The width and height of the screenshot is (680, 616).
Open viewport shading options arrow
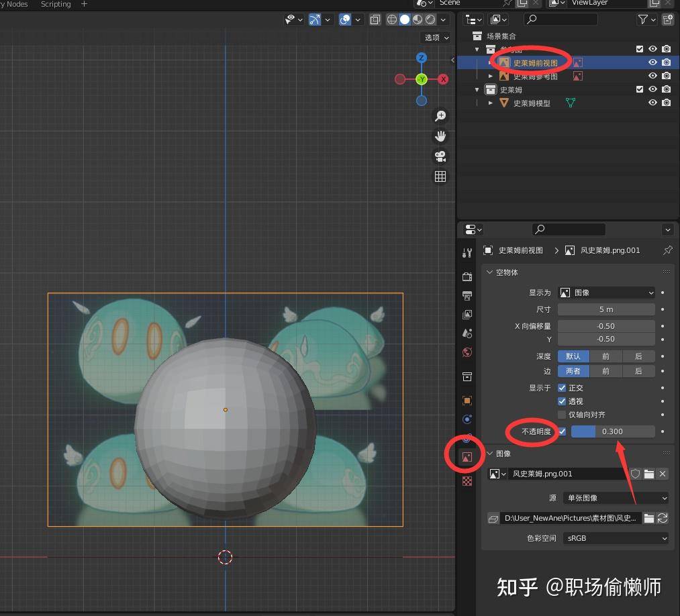(443, 19)
